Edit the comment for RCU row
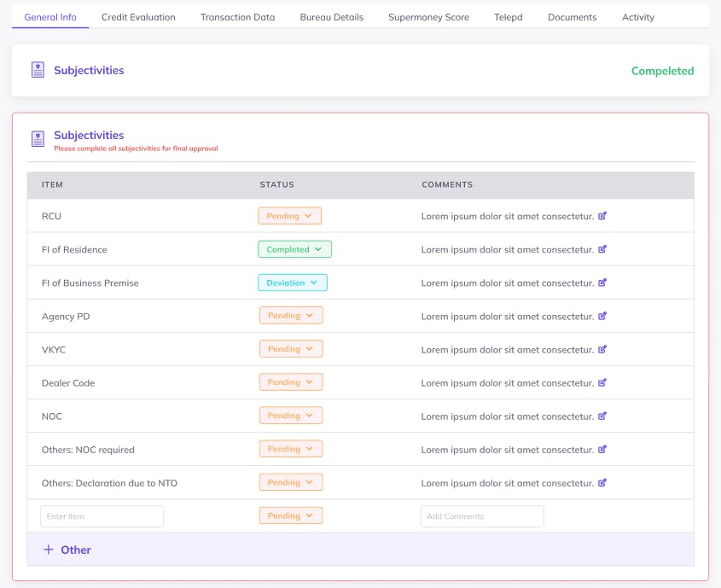This screenshot has height=588, width=721. pyautogui.click(x=602, y=216)
